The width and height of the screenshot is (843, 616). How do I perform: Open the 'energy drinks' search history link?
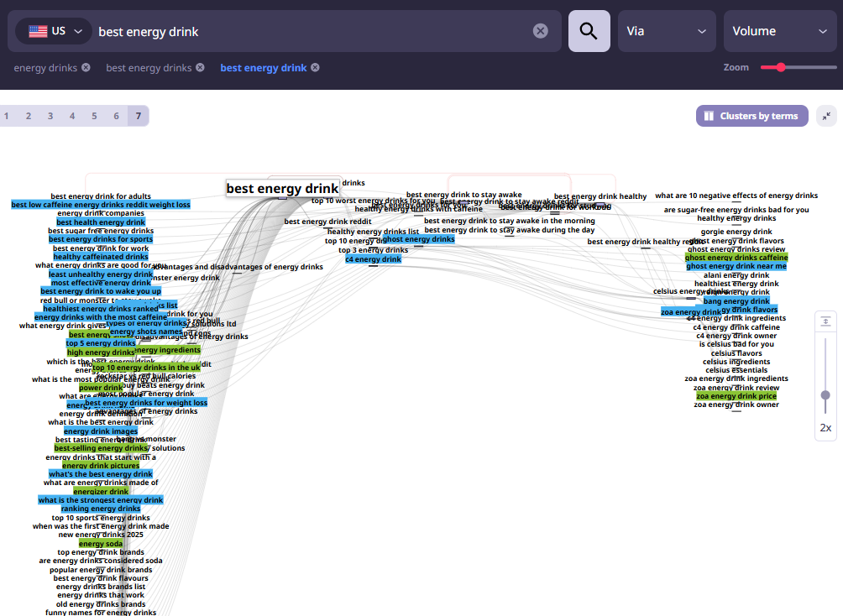point(45,68)
